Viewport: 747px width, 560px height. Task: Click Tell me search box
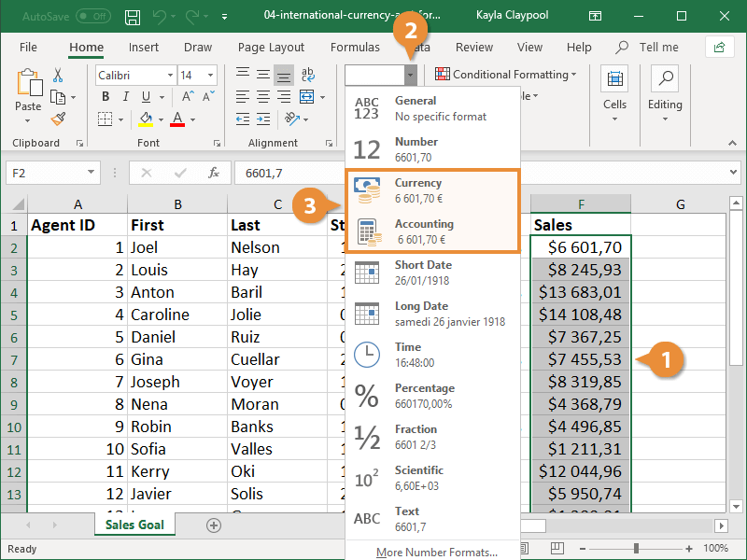[x=647, y=48]
